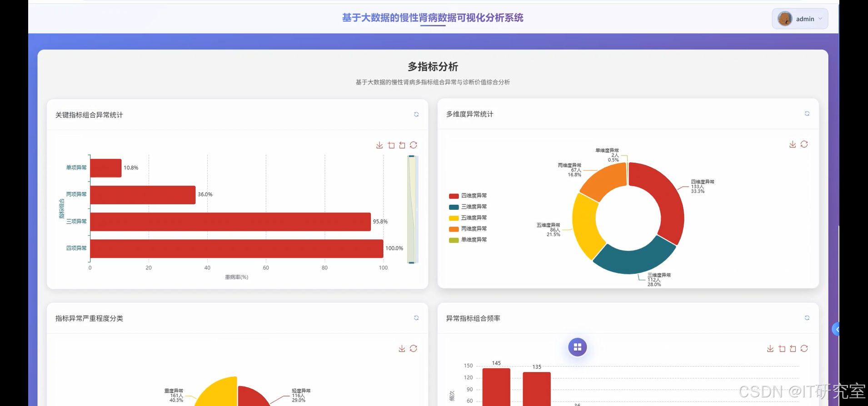Reset data zoom on the 关键指标组合异常统计 chart
This screenshot has height=406, width=868.
pyautogui.click(x=402, y=145)
